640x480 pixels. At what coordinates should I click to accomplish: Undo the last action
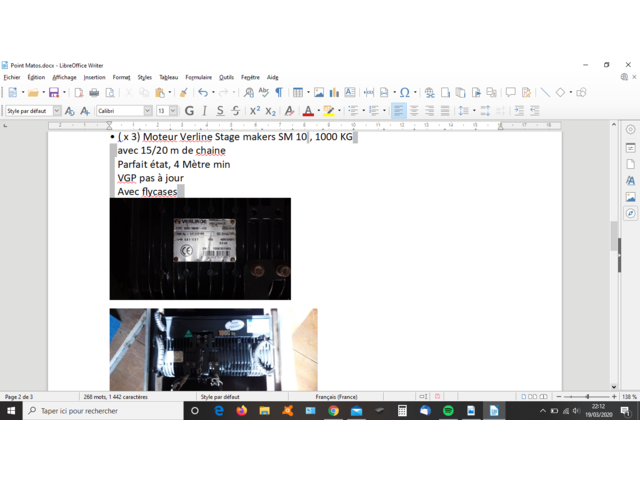203,93
